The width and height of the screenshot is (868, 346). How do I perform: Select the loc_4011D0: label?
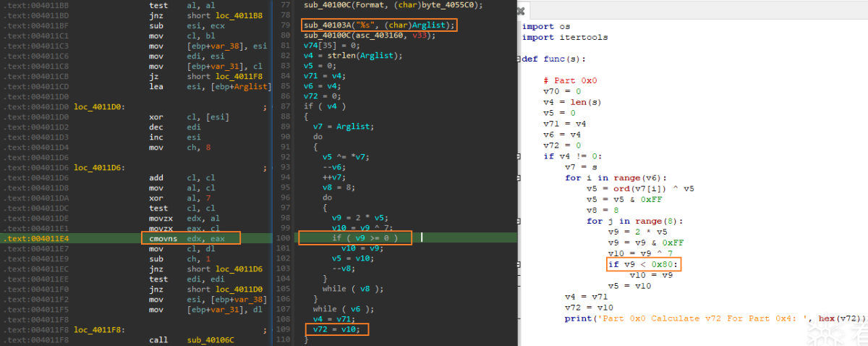pos(100,106)
